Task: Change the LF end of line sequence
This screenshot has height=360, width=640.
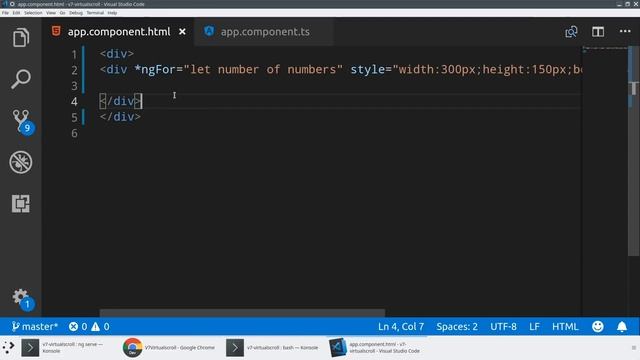Action: pyautogui.click(x=534, y=327)
